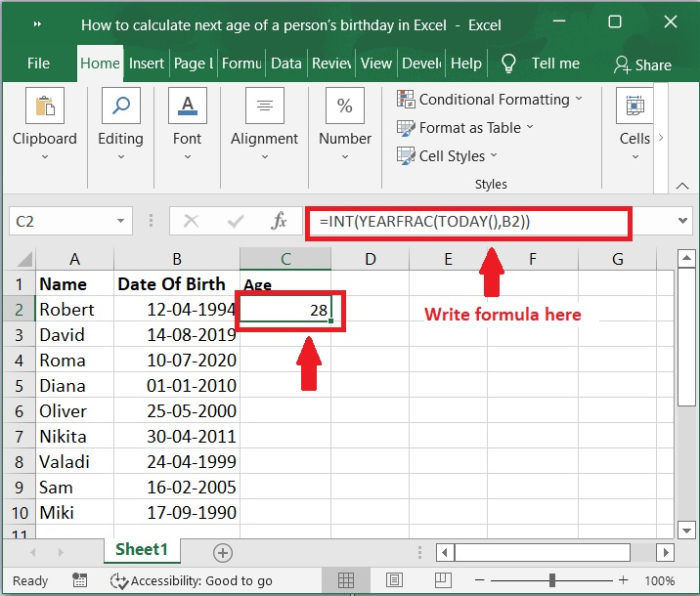
Task: Click the Tell me lightbulb icon
Action: point(508,64)
